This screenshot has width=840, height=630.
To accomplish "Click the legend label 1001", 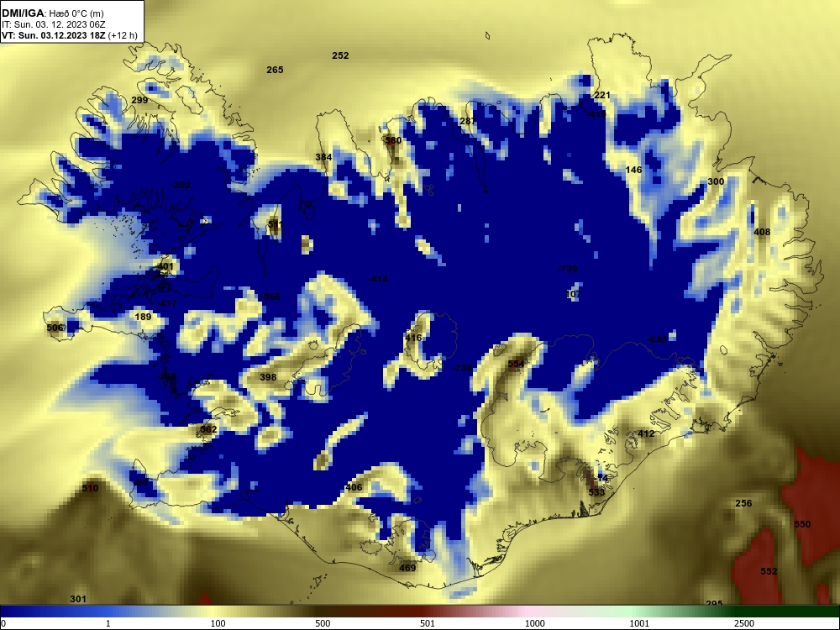I will click(639, 623).
